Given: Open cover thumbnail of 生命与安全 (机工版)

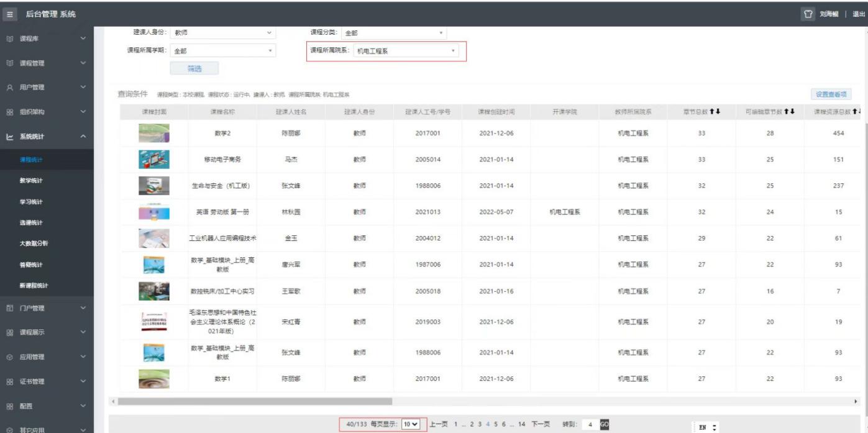Looking at the screenshot, I should (x=154, y=186).
